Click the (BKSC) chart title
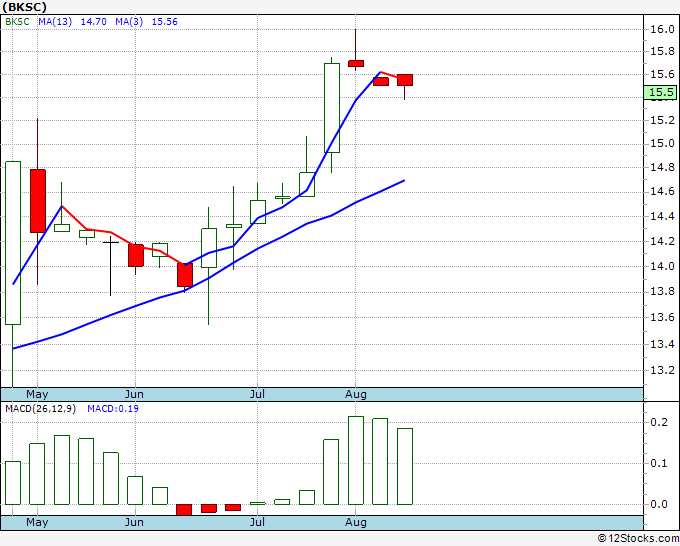680x546 pixels. coord(24,7)
